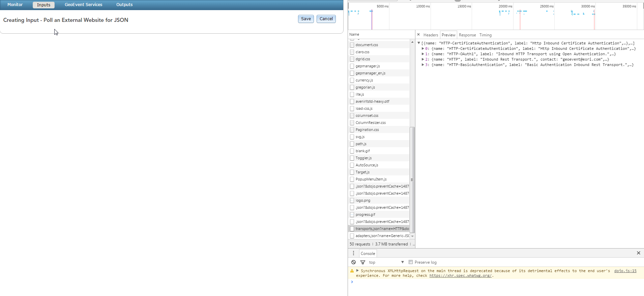The image size is (644, 296).
Task: Open the xhr.spec.whatwg.org link
Action: (x=460, y=275)
